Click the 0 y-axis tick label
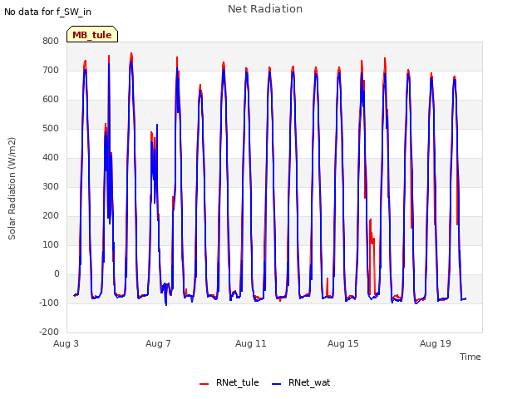The image size is (532, 399). [x=57, y=274]
